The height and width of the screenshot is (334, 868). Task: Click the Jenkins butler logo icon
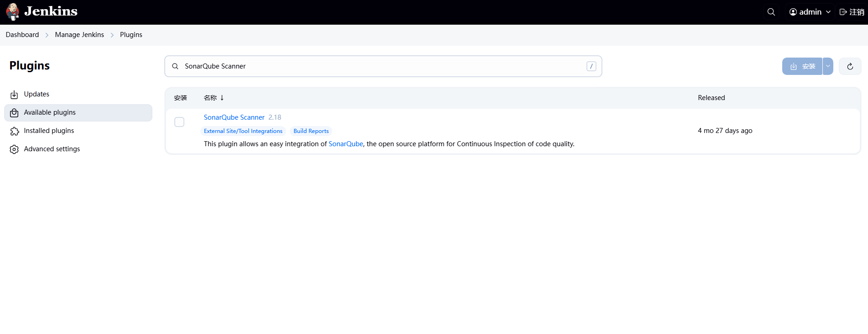point(13,12)
